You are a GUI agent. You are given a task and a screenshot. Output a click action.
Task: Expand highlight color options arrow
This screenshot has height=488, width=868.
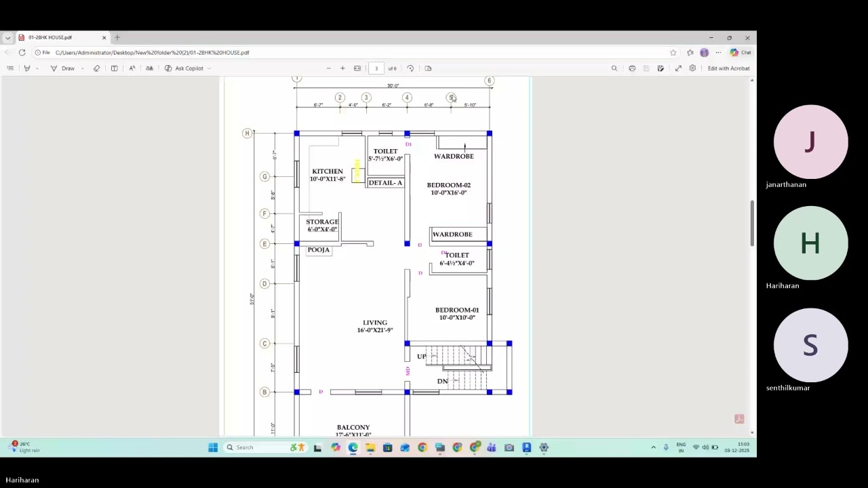point(37,68)
